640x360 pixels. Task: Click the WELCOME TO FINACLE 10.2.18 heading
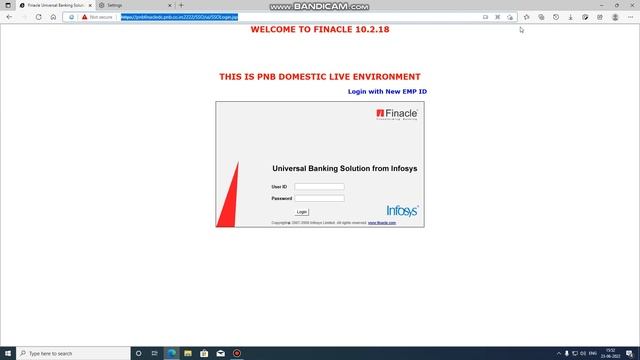coord(320,29)
